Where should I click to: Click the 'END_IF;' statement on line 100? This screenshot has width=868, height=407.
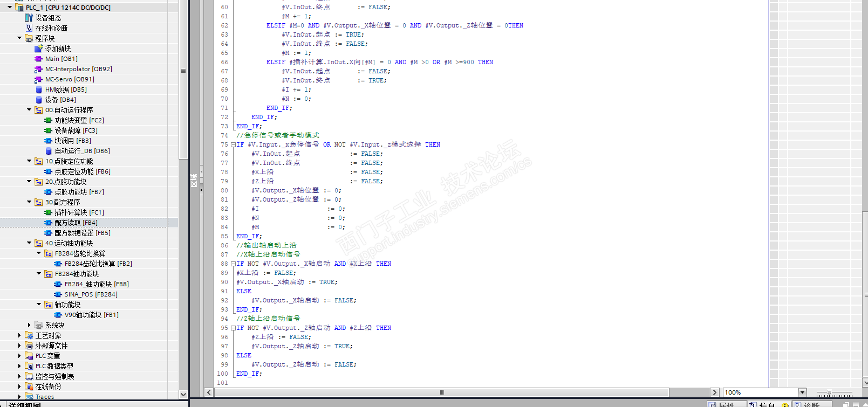pos(249,374)
